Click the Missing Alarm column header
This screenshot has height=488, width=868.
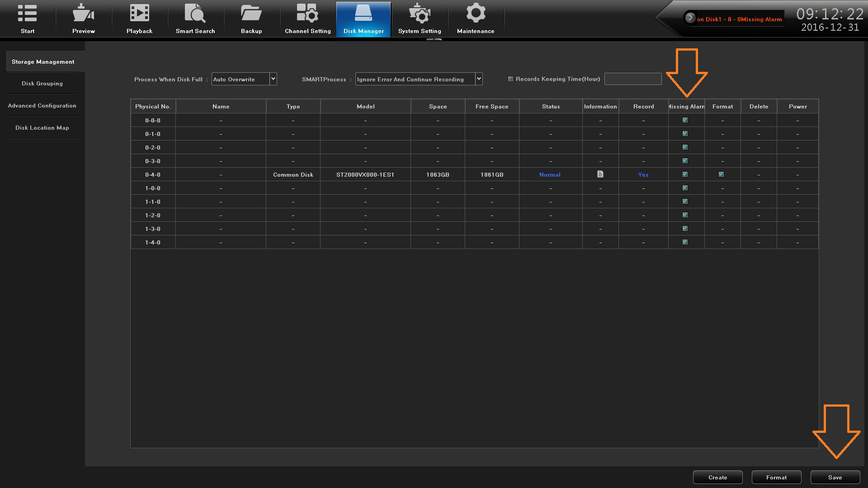coord(686,107)
